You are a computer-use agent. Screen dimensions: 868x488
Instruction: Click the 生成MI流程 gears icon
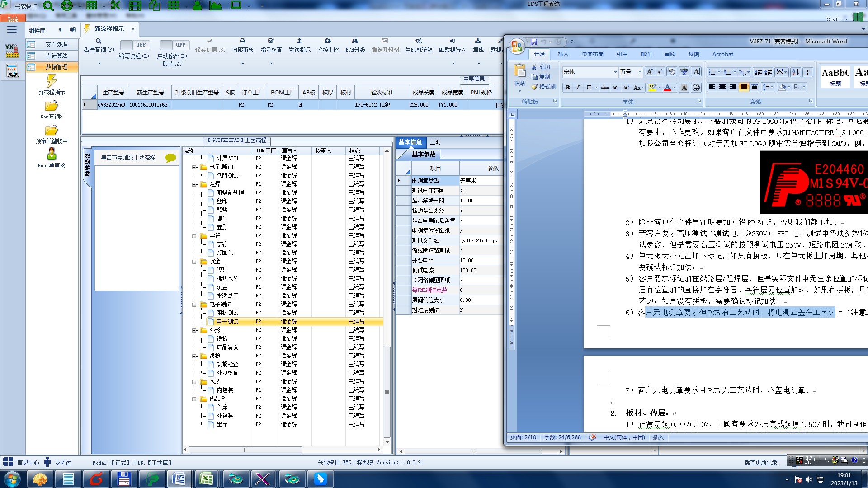pyautogui.click(x=419, y=41)
